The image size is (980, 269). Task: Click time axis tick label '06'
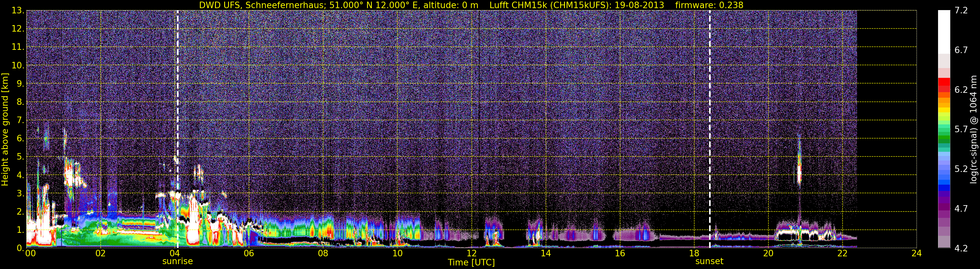[x=249, y=253]
